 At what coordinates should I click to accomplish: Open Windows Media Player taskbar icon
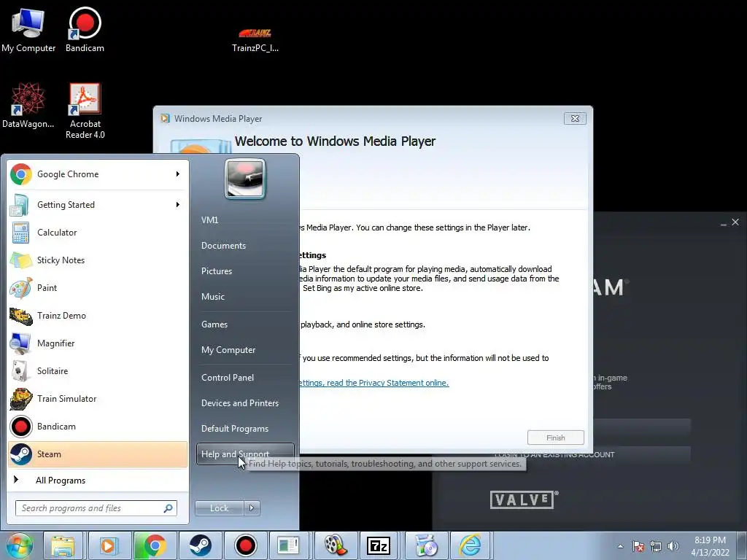pyautogui.click(x=108, y=545)
